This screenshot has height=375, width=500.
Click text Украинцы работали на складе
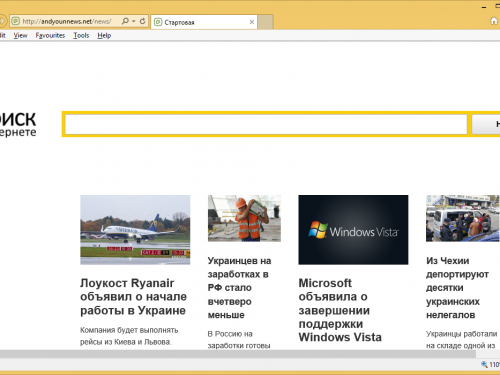point(461,340)
